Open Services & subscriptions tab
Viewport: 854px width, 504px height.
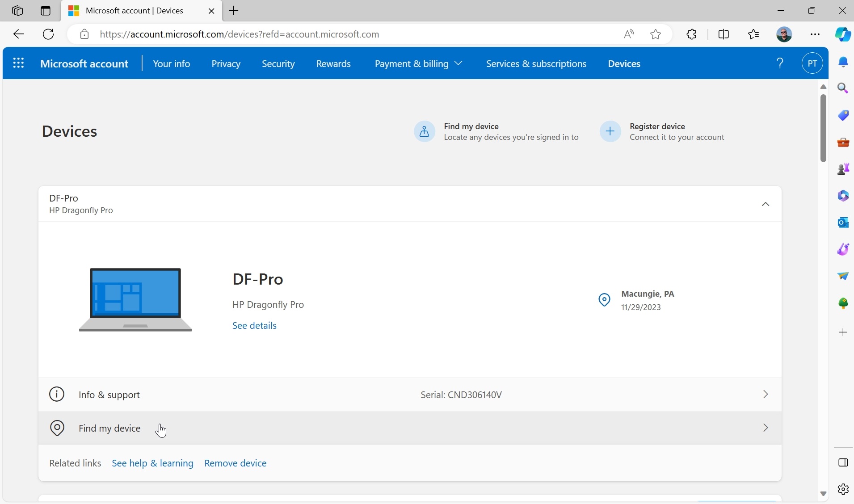point(536,63)
